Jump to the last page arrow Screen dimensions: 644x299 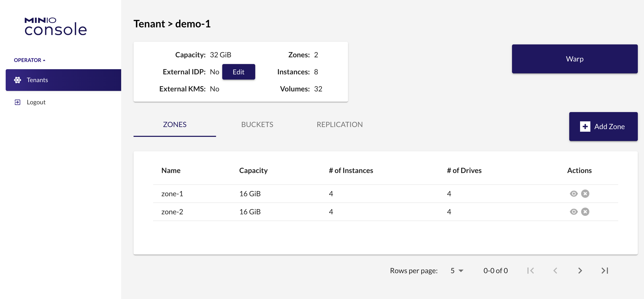[605, 271]
